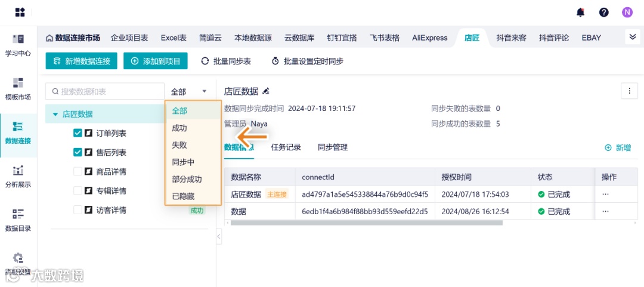Viewport: 644px width, 287px height.
Task: Open the AliExpress tab
Action: [x=429, y=38]
